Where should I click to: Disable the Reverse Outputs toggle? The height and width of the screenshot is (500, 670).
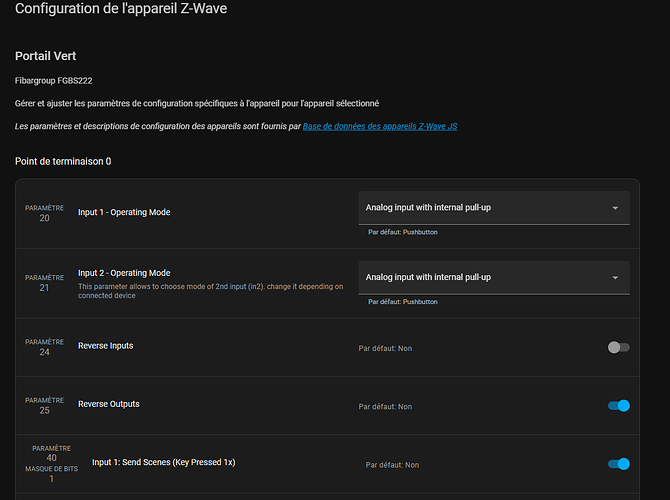pos(618,406)
